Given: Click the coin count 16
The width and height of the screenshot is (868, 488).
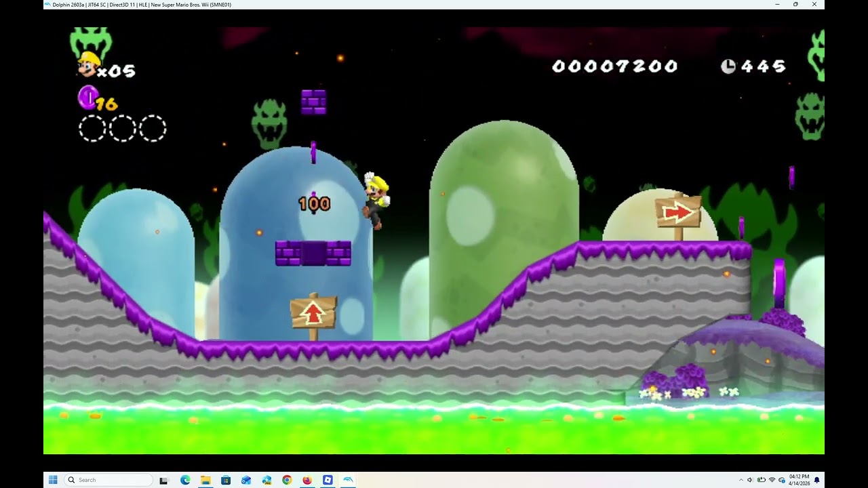Looking at the screenshot, I should click(x=107, y=104).
